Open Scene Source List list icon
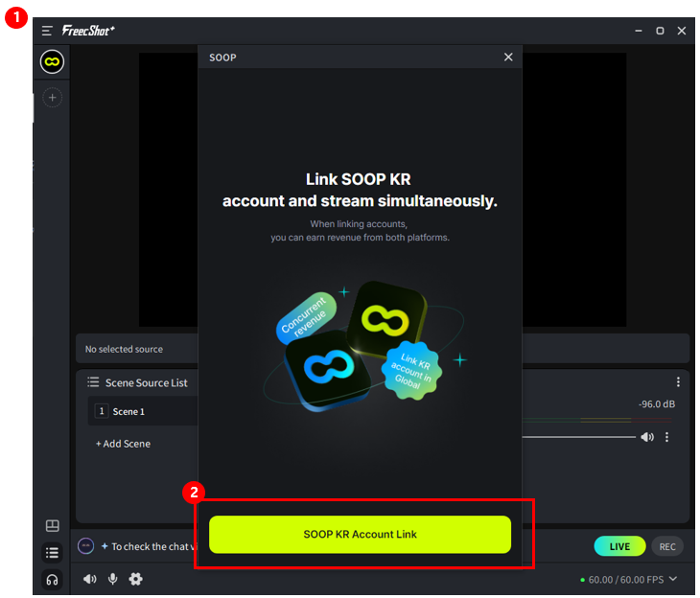 click(x=93, y=382)
